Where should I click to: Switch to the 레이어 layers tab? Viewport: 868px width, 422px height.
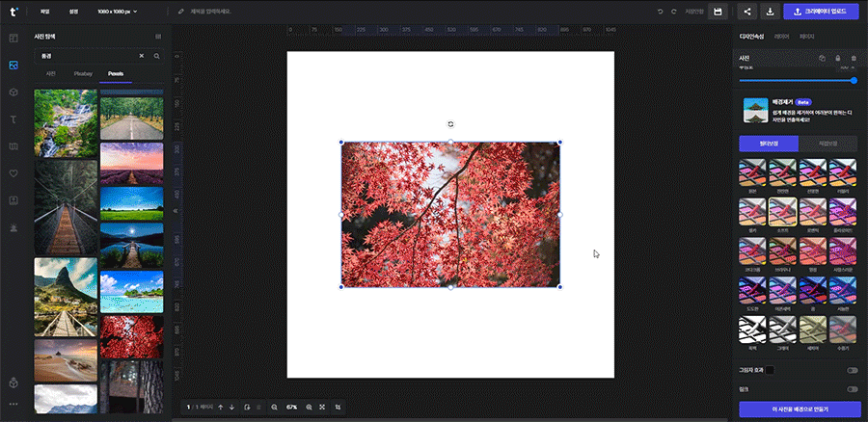781,37
